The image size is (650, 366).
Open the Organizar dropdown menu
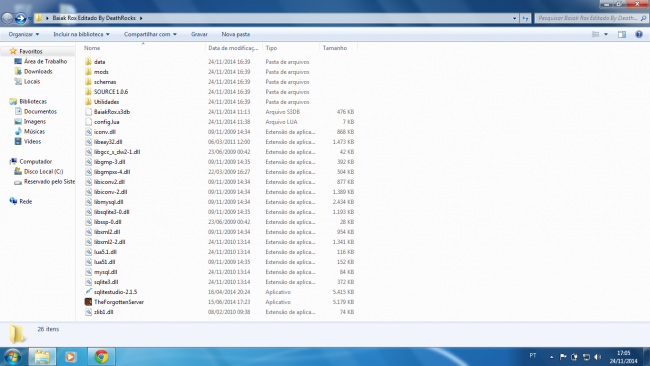(24, 34)
